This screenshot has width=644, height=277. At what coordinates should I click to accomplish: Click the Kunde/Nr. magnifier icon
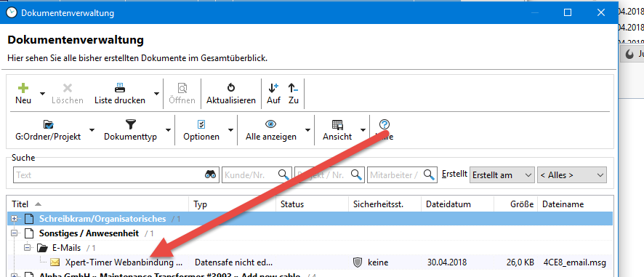pyautogui.click(x=283, y=174)
